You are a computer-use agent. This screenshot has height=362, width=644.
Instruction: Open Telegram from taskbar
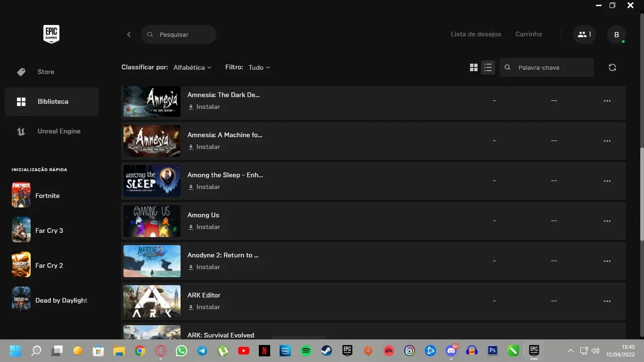coord(202,351)
